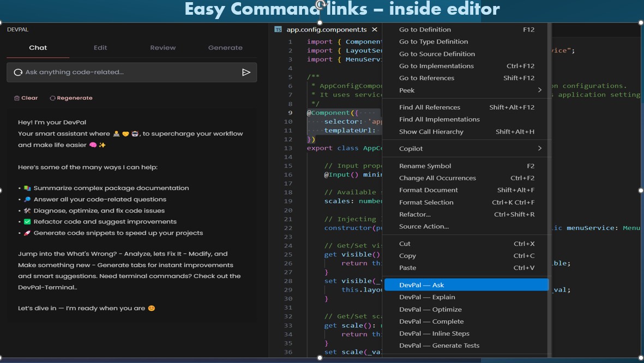Click the Regenerate button

(x=71, y=98)
